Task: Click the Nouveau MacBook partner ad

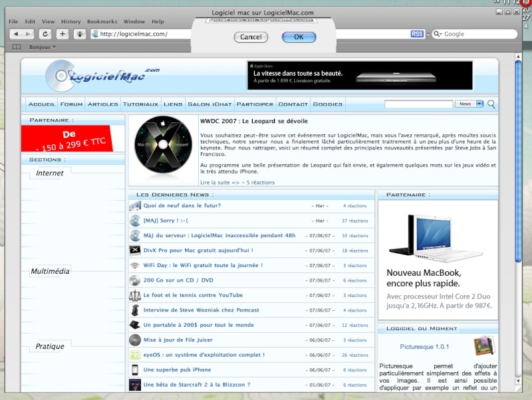Action: tap(438, 260)
